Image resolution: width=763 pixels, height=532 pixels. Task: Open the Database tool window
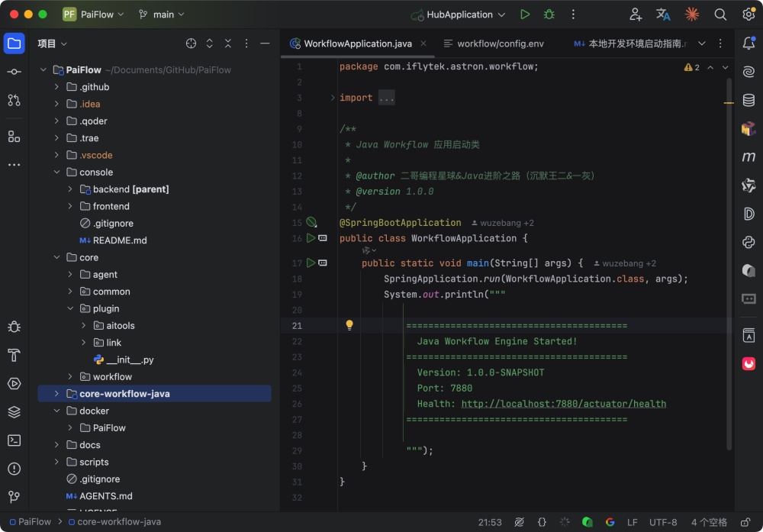pyautogui.click(x=749, y=100)
